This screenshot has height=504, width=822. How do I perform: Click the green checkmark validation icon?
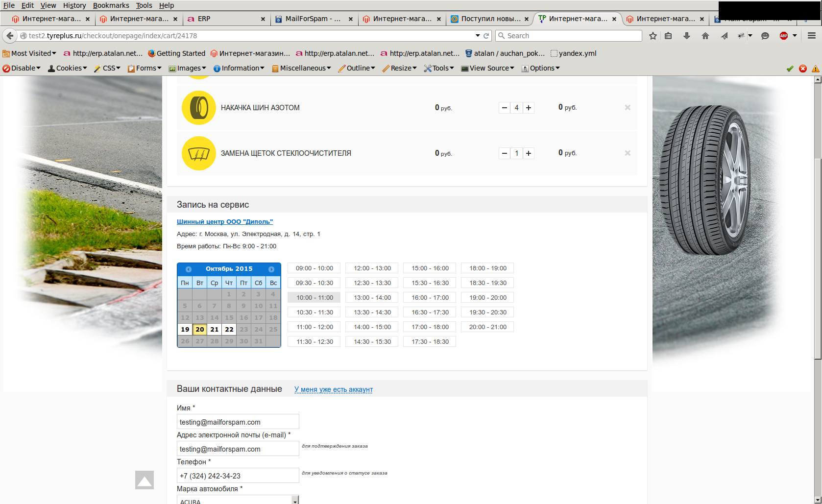tap(790, 69)
